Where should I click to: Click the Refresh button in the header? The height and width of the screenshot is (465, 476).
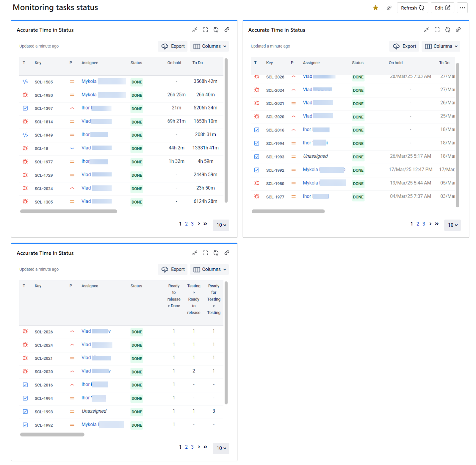[412, 8]
